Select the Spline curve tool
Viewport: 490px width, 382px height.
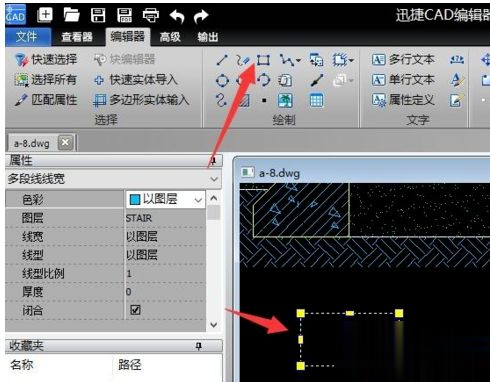click(x=221, y=100)
